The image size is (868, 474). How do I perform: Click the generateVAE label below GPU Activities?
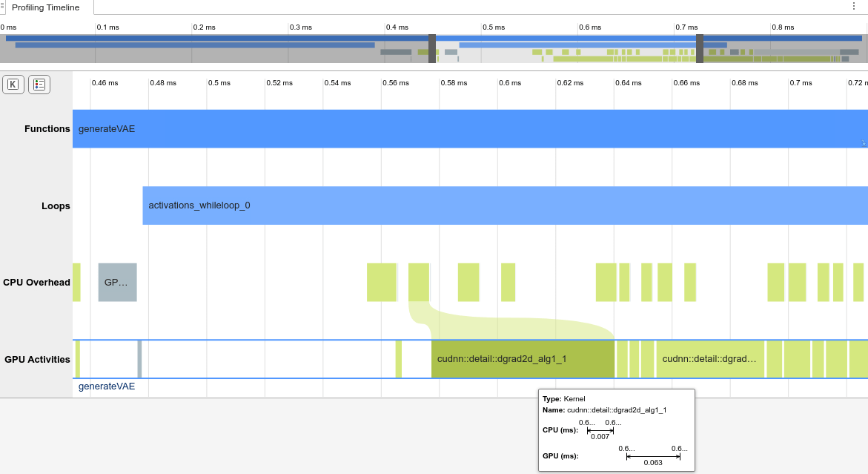coord(107,386)
